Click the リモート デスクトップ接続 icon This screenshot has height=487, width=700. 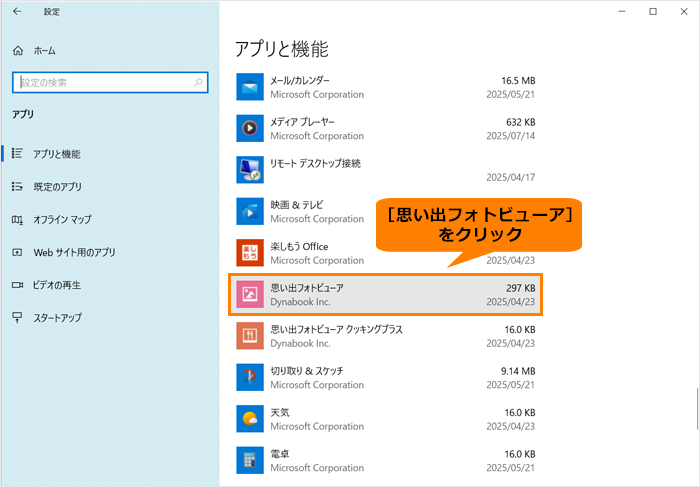[250, 170]
